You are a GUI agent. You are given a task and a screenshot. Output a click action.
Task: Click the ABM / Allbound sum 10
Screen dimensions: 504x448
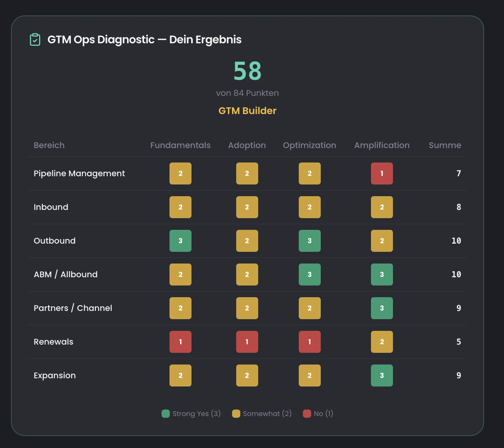(x=456, y=275)
